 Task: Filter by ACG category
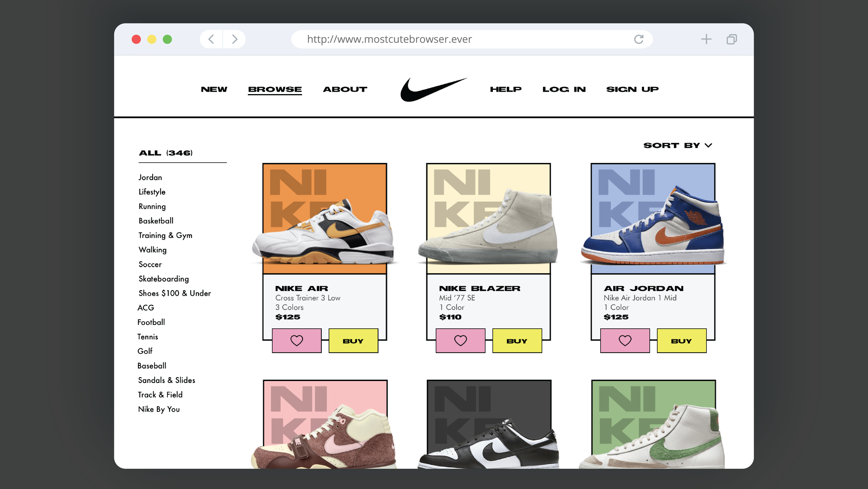point(146,308)
